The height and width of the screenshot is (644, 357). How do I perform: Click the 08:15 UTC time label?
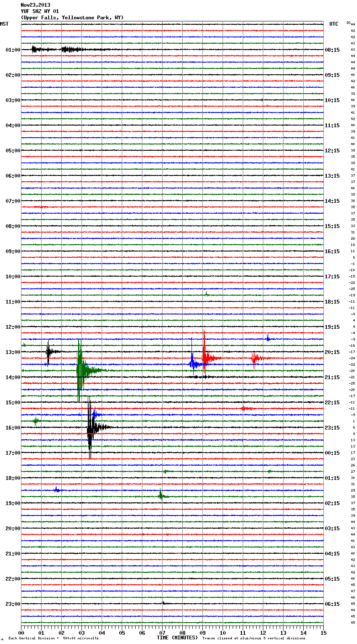[332, 50]
